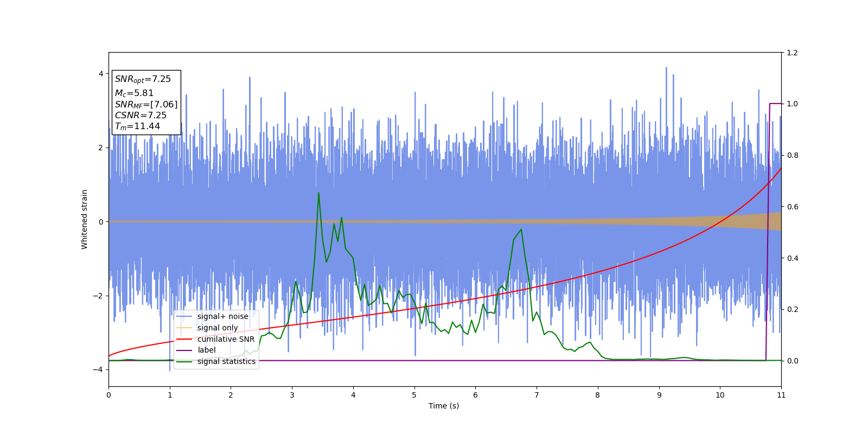868x434 pixels.
Task: Click the right y-axis tick label 0.0
Action: [x=793, y=361]
